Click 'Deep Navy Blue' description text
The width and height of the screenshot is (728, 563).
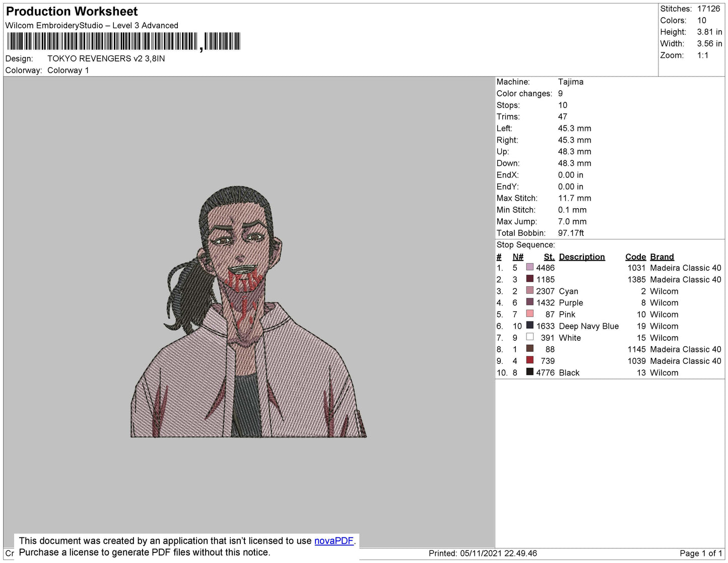point(589,326)
